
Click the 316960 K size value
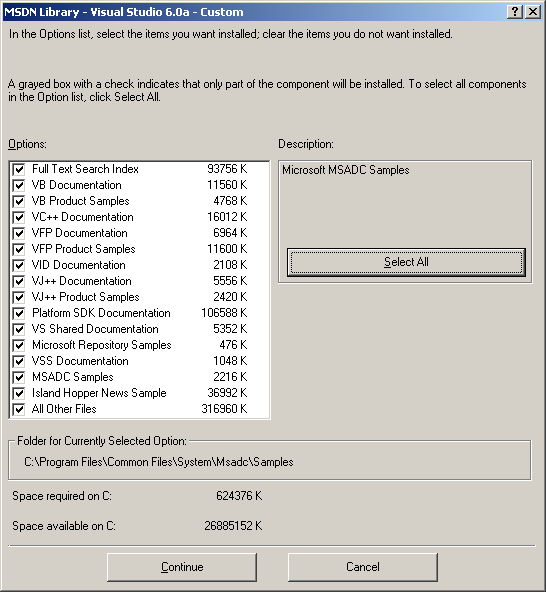coord(224,409)
